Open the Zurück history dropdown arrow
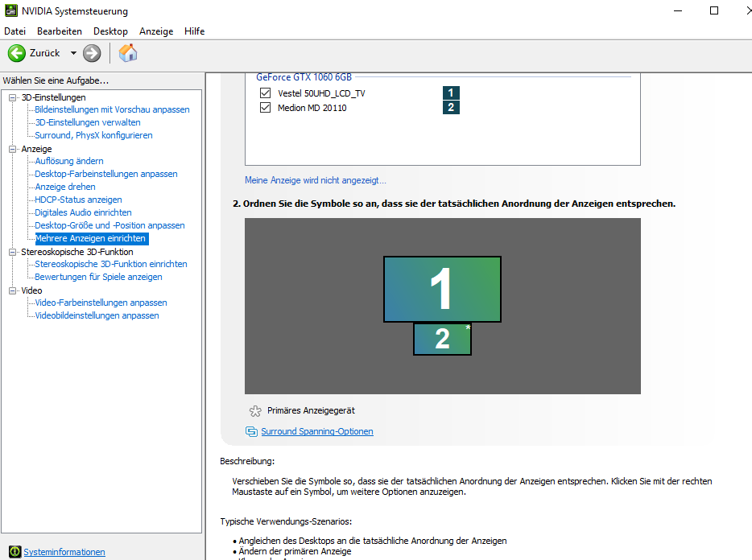 click(73, 53)
